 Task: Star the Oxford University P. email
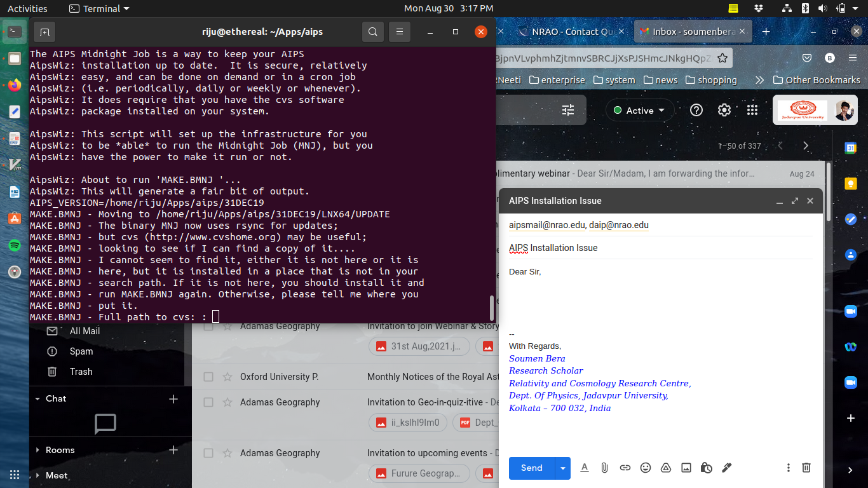click(227, 377)
